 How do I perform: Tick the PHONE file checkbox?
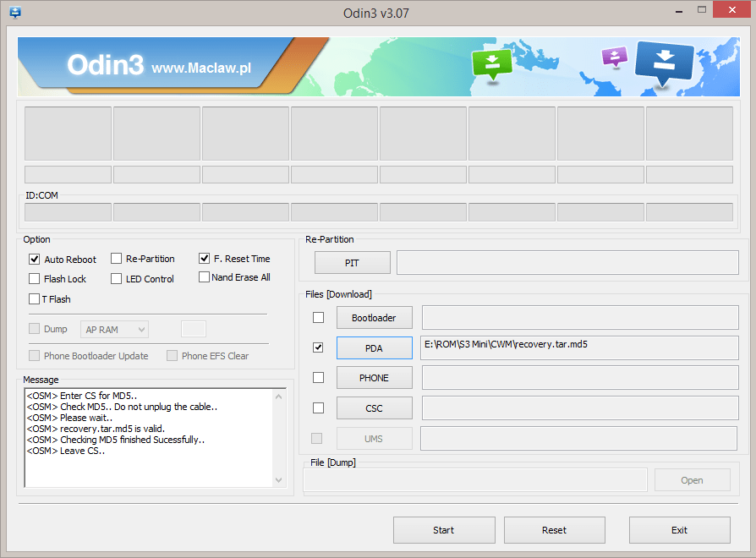coord(318,377)
